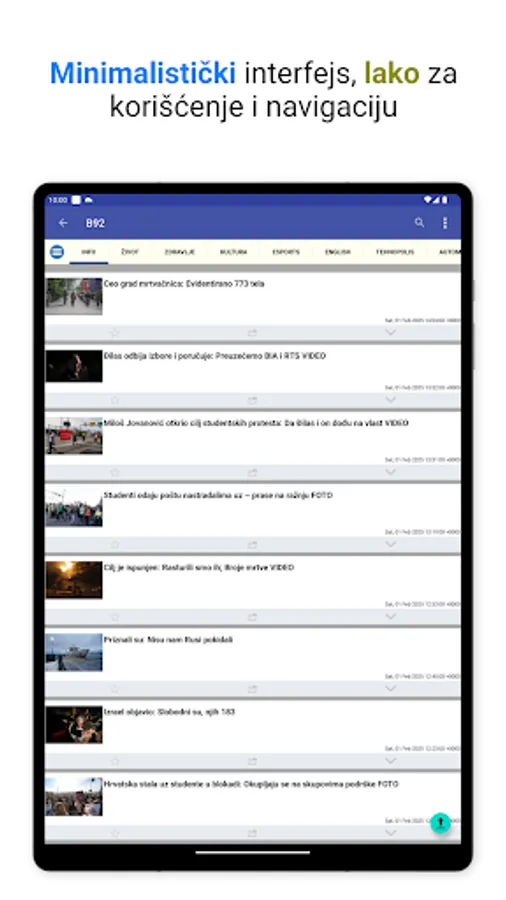
Task: Switch to the ŽIVOT tab
Action: (130, 252)
